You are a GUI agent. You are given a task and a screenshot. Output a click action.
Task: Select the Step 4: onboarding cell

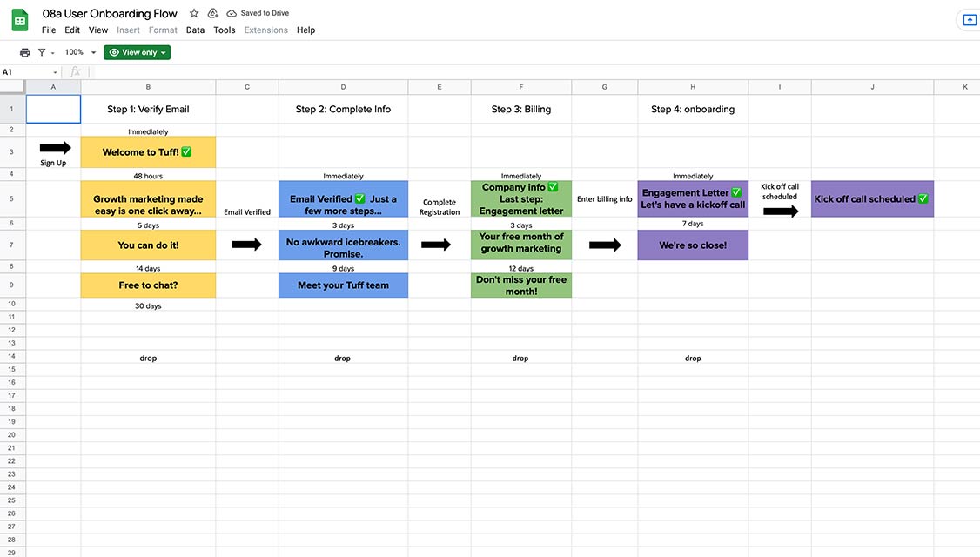coord(693,109)
